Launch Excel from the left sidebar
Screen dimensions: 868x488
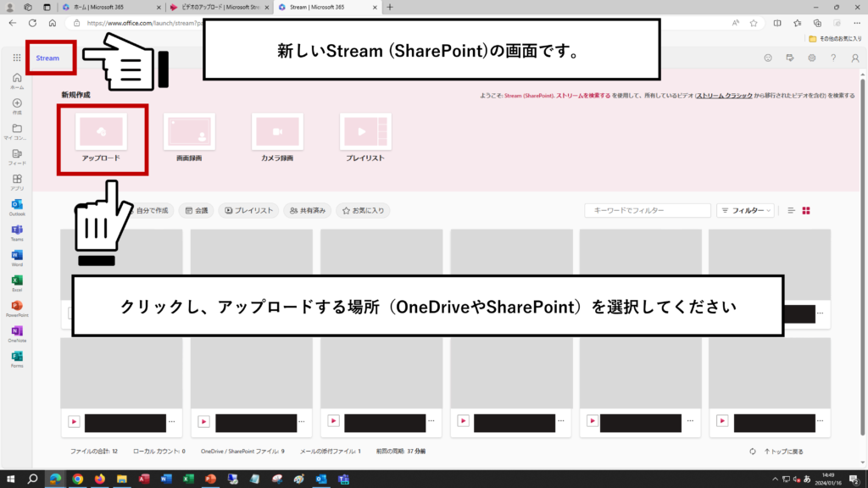click(x=17, y=283)
